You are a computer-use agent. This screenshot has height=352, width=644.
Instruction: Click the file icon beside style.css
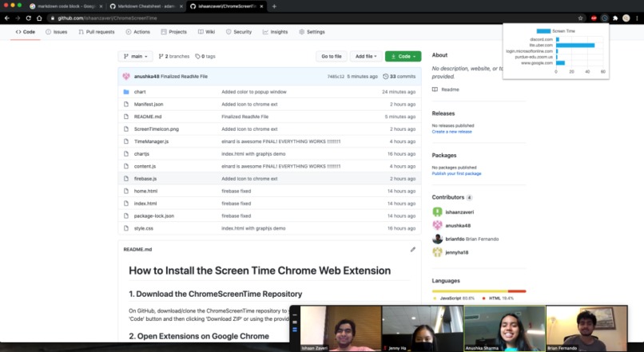tap(126, 228)
